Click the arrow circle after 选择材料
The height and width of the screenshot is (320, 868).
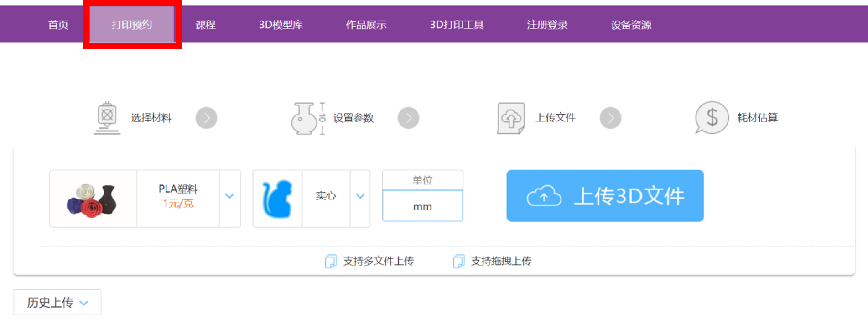click(x=206, y=118)
